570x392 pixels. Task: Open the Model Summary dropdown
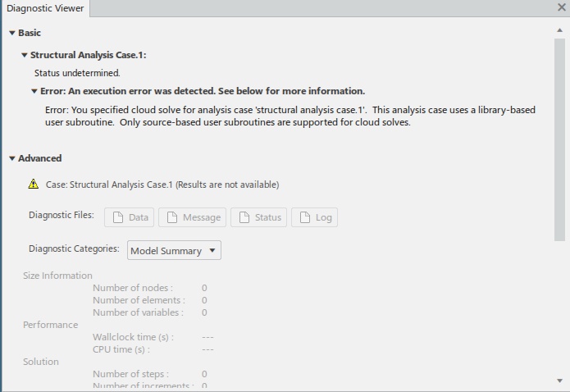(x=174, y=251)
